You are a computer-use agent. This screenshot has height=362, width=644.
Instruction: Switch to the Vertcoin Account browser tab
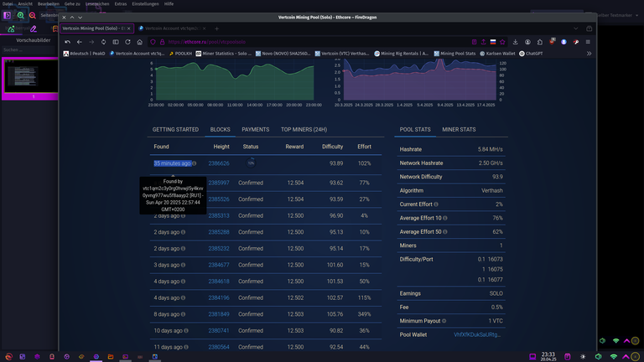[x=172, y=28]
